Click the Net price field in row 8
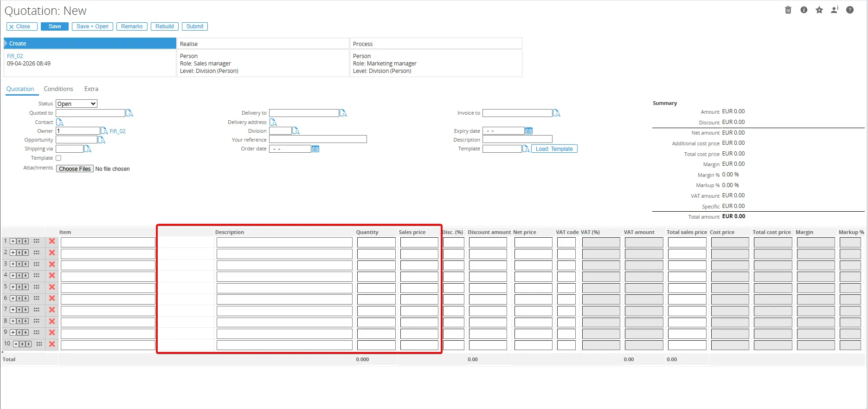This screenshot has width=868, height=409. tap(534, 322)
